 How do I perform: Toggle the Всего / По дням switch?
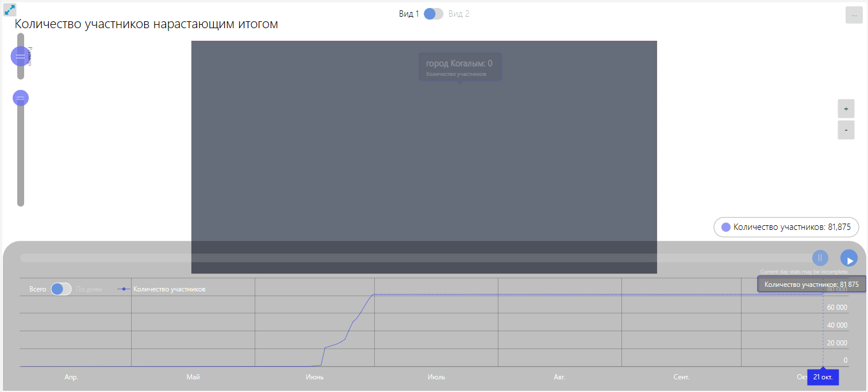pos(61,289)
